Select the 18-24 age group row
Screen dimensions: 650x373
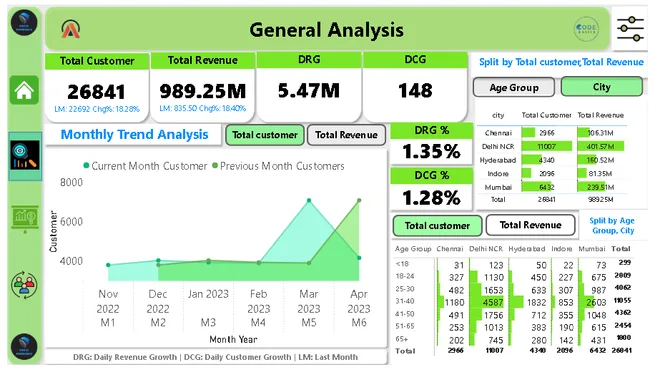pyautogui.click(x=513, y=277)
